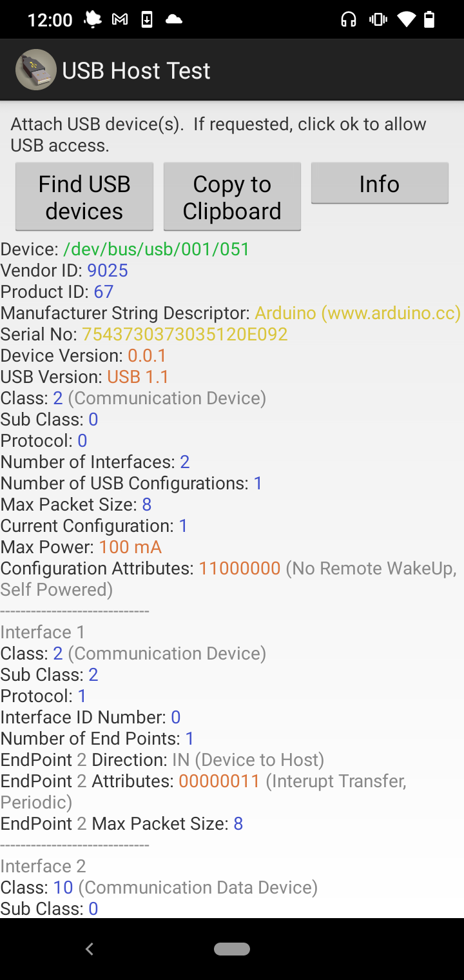Tap the download notification icon

147,20
